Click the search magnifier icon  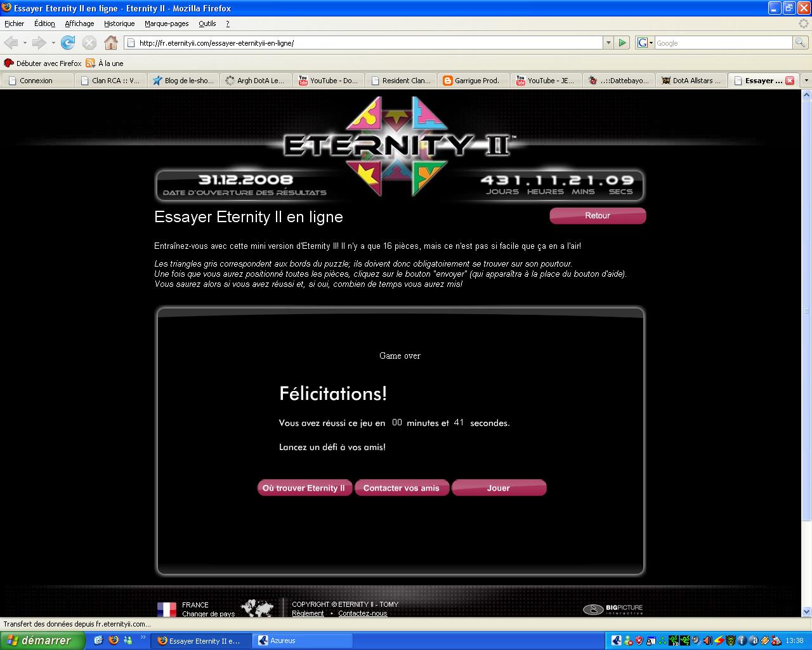[x=801, y=43]
